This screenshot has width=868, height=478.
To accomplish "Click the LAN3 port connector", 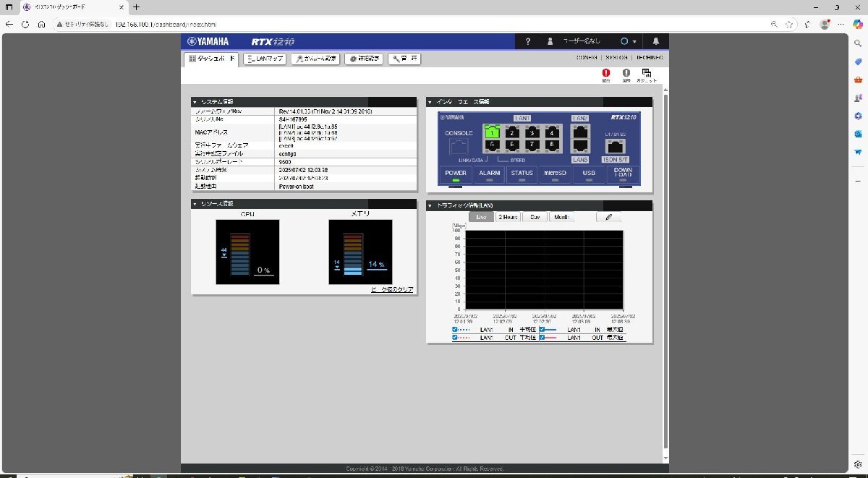I will [581, 145].
